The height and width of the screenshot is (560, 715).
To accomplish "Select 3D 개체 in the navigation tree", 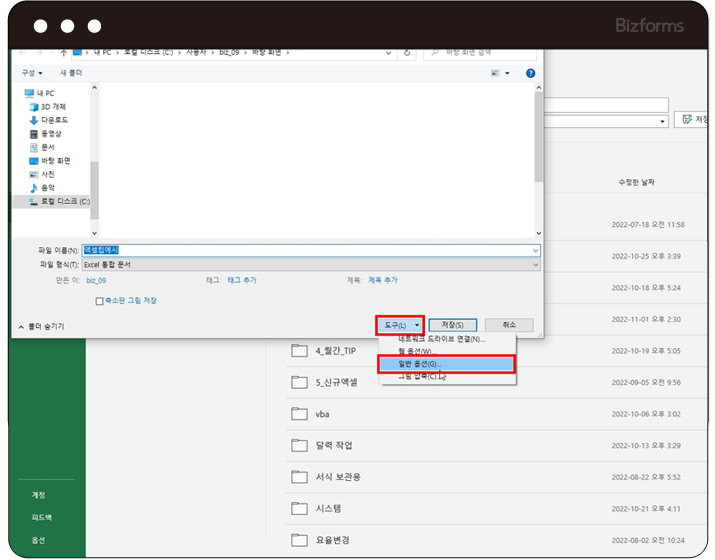I will 48,107.
